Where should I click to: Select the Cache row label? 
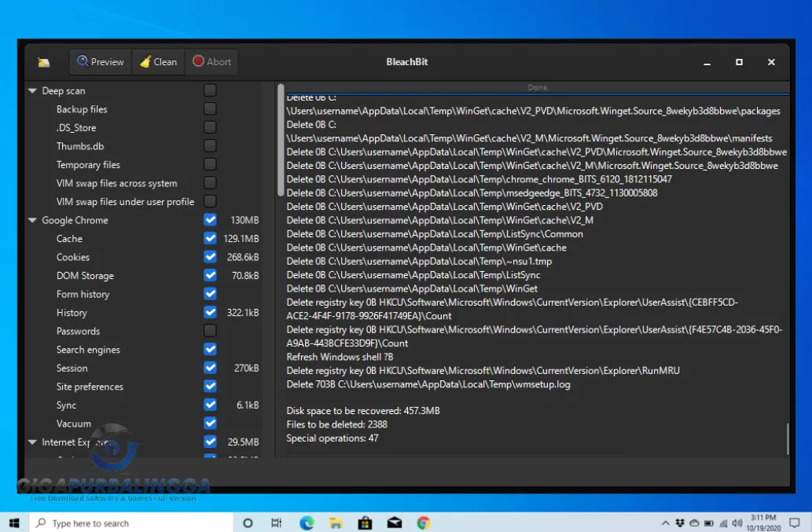[x=69, y=239]
